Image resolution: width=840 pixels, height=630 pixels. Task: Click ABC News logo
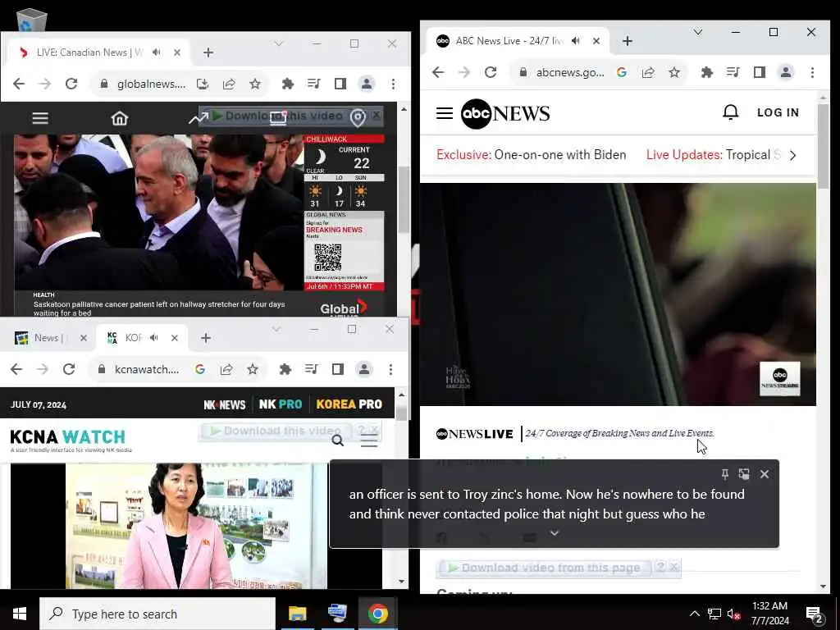[x=505, y=113]
